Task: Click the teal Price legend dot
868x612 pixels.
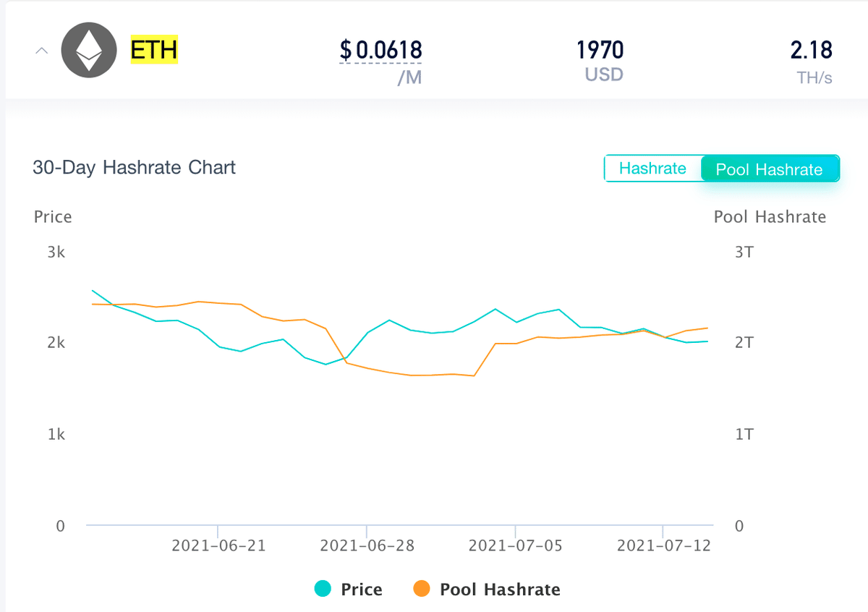Action: pos(323,589)
